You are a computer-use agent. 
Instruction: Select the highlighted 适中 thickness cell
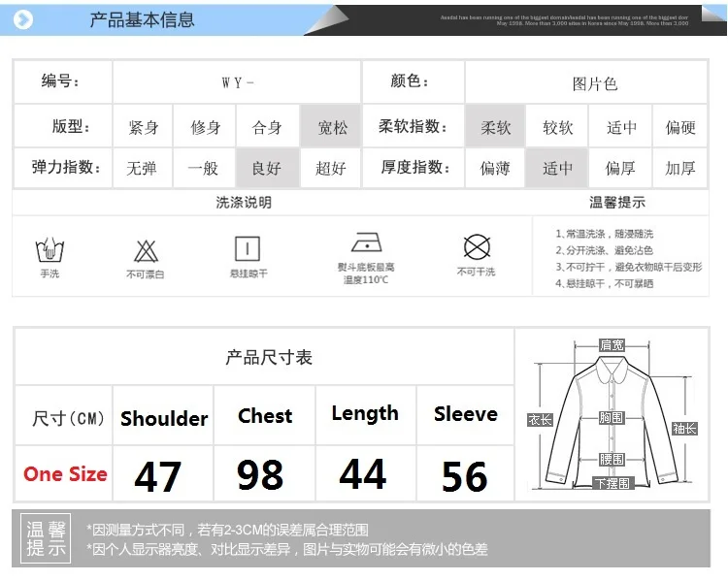[x=557, y=168]
